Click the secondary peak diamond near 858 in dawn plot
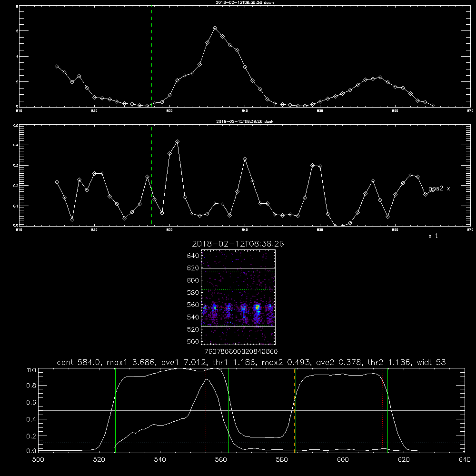The height and width of the screenshot is (476, 476). tap(380, 78)
